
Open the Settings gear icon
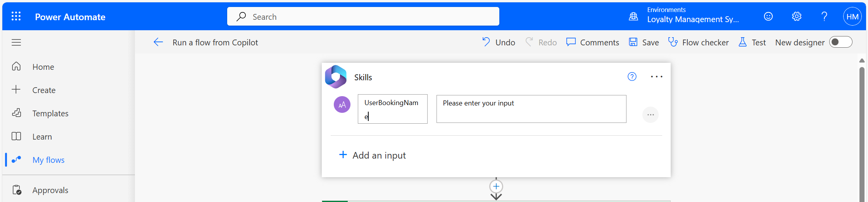796,16
